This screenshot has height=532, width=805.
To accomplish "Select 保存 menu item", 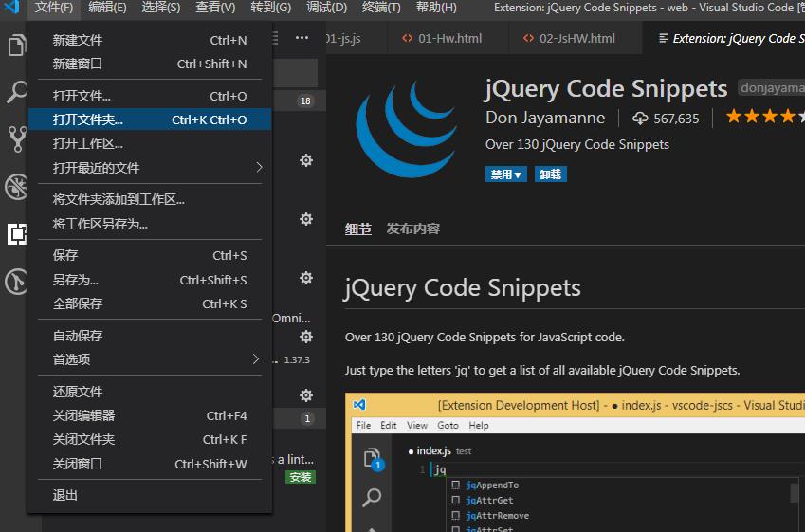I will click(150, 255).
